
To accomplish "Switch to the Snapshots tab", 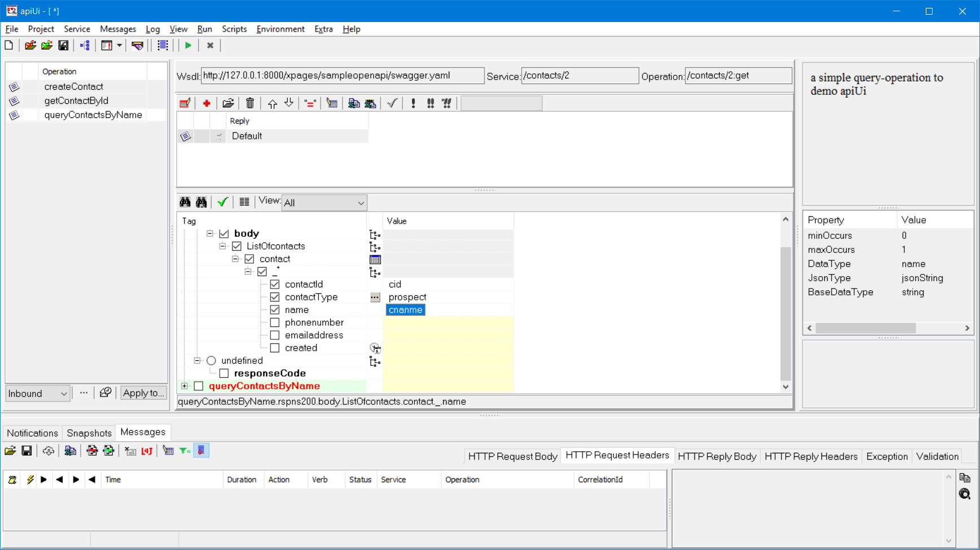I will 89,433.
